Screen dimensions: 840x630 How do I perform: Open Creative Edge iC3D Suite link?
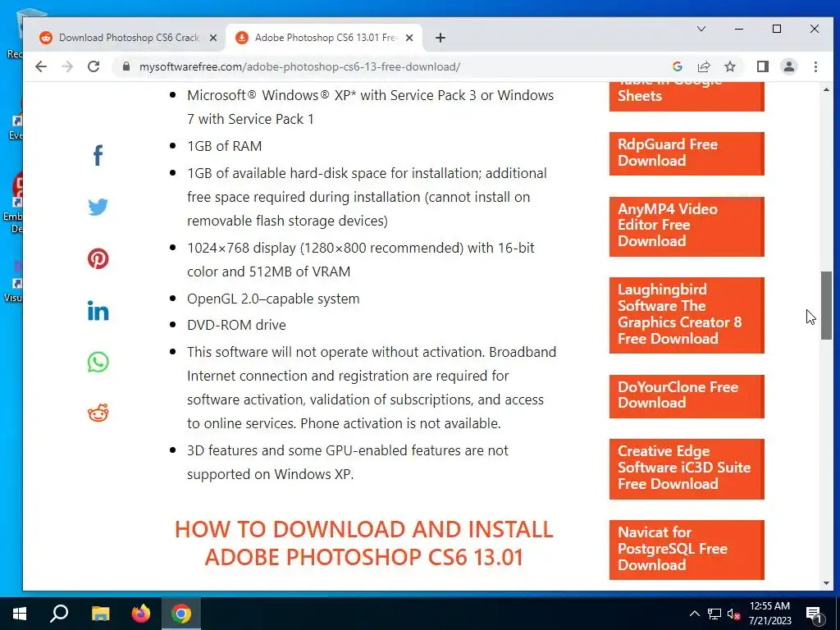(687, 468)
